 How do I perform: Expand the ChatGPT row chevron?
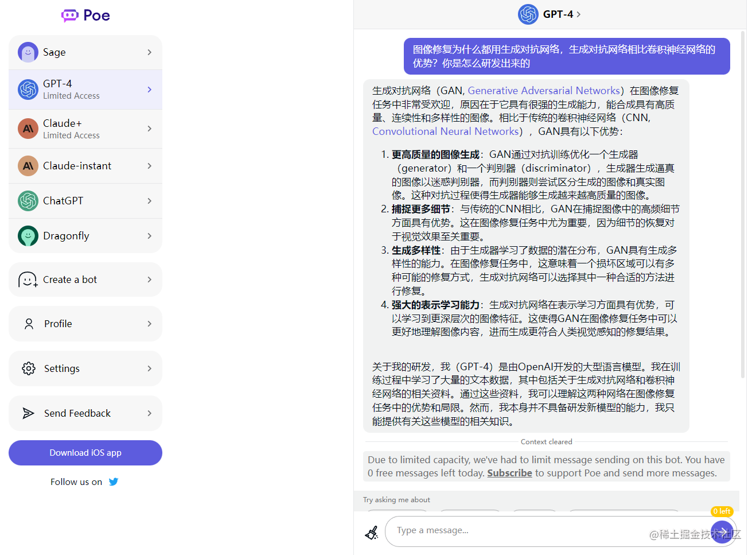[150, 201]
